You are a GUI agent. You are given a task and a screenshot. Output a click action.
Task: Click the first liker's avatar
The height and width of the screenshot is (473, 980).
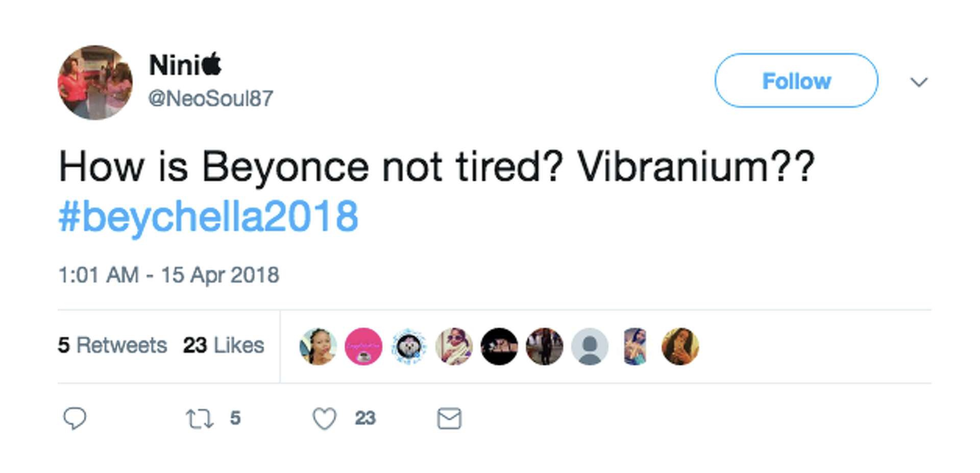click(x=318, y=346)
